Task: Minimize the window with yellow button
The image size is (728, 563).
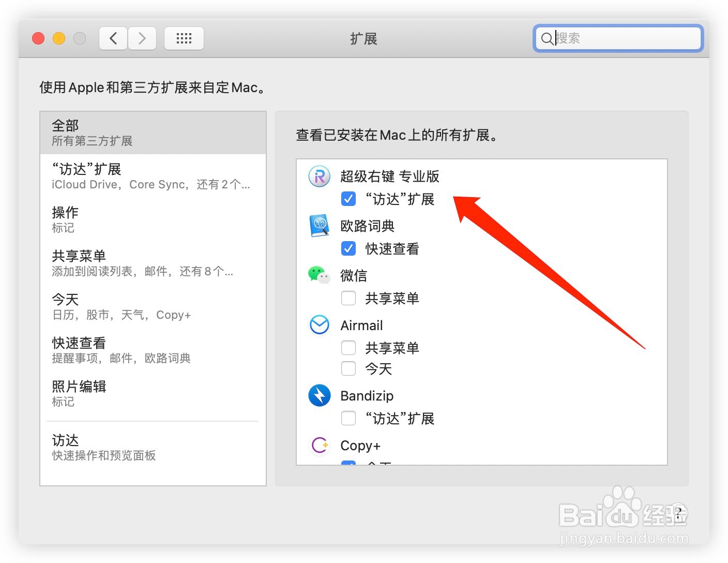Action: [59, 38]
